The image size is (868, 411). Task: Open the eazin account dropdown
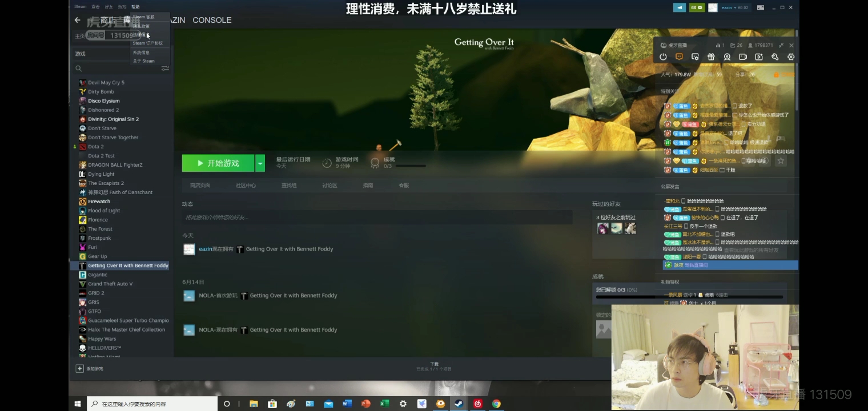[x=728, y=7]
